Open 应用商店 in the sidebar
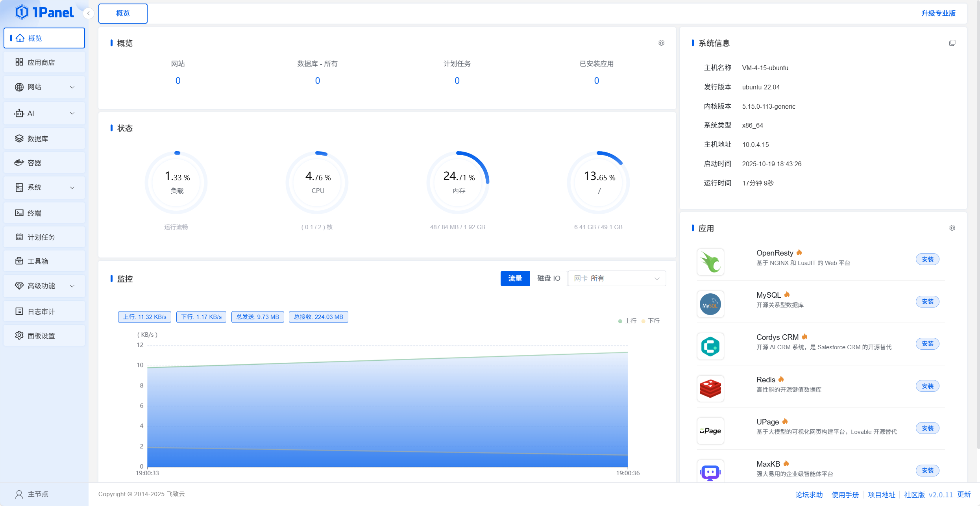 click(44, 62)
